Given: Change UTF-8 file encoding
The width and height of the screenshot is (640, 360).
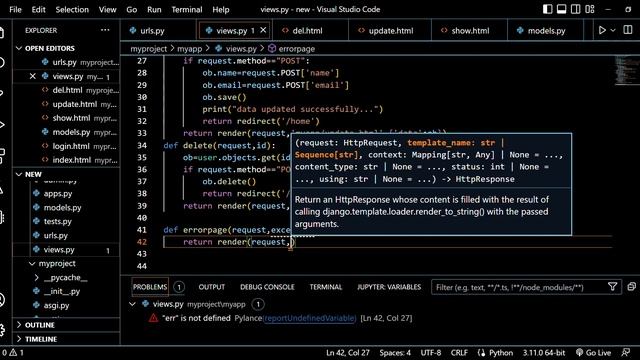Looking at the screenshot, I should click(x=431, y=353).
